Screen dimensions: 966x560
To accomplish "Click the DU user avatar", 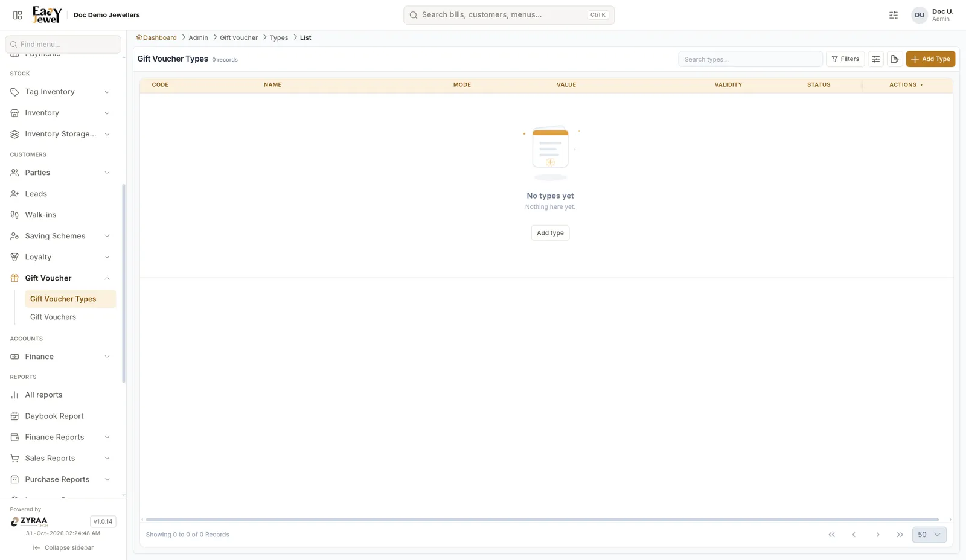I will pyautogui.click(x=919, y=15).
